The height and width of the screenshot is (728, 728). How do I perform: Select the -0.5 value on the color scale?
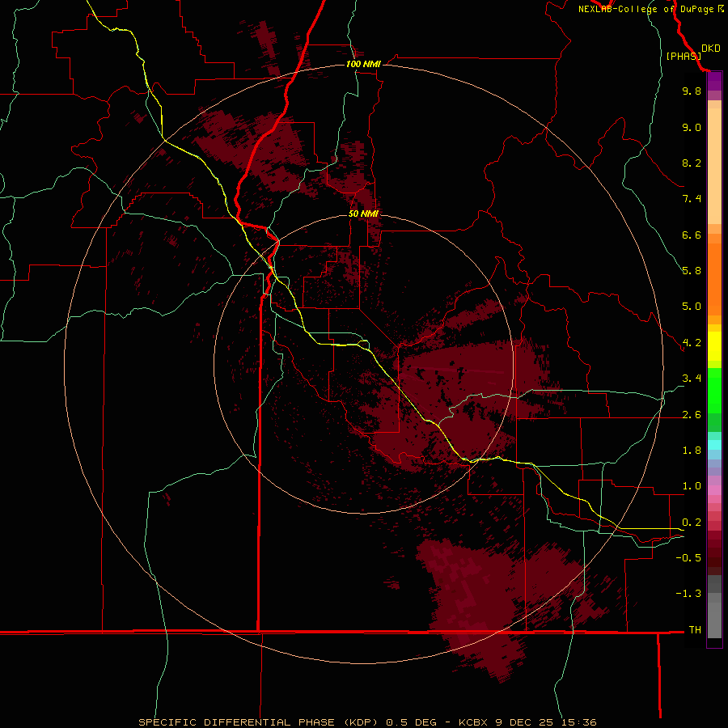688,558
